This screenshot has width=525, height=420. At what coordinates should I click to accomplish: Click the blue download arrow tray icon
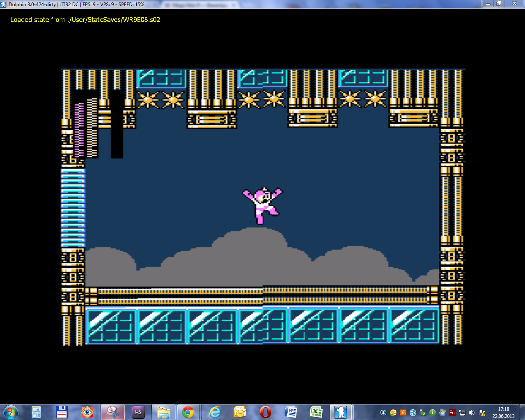click(383, 413)
